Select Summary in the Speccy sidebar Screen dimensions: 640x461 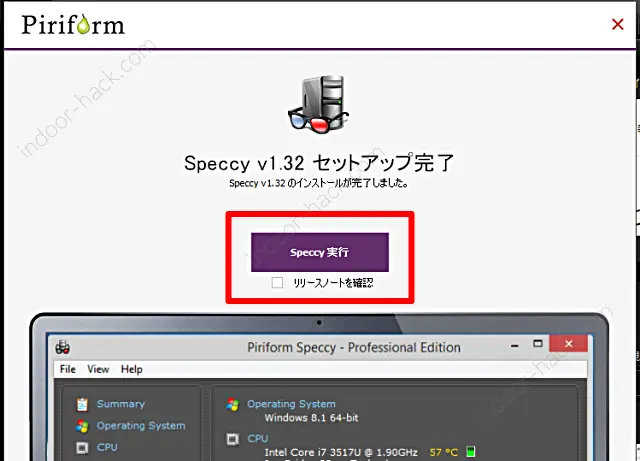click(x=120, y=404)
